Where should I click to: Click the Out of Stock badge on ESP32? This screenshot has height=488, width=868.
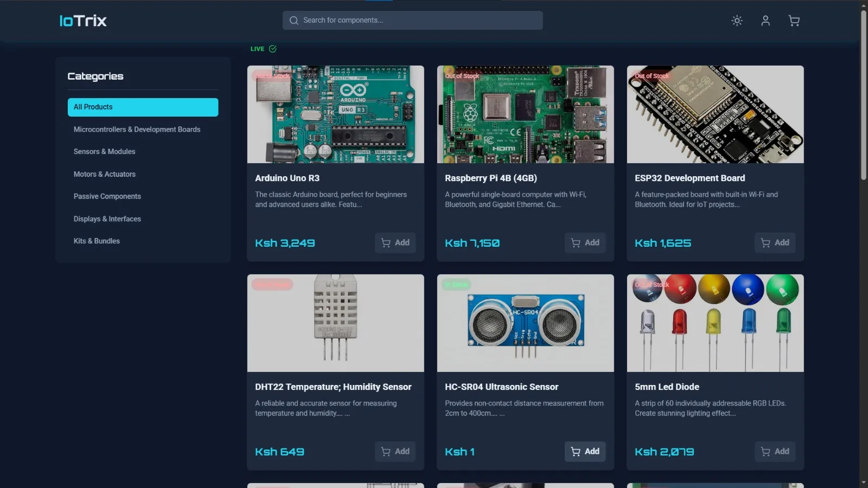[x=652, y=76]
